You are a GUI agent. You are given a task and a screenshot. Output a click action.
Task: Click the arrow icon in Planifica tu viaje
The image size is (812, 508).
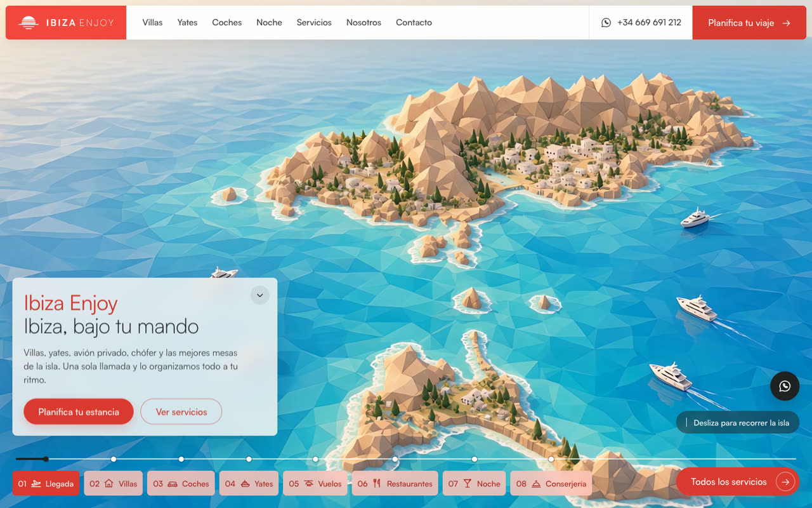(787, 23)
